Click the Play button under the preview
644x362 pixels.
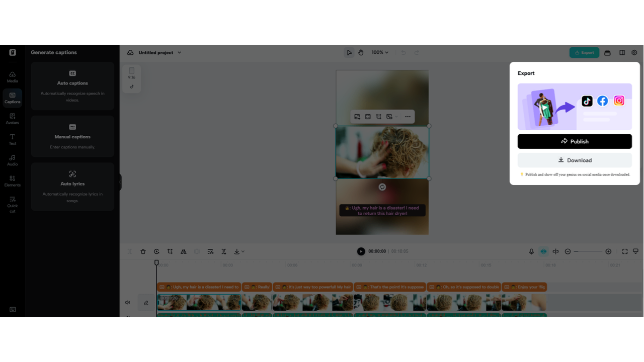(x=361, y=251)
